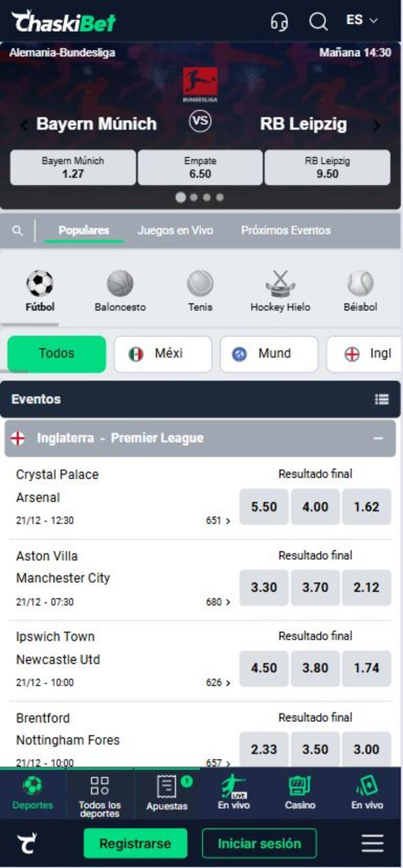The image size is (403, 868).
Task: Open customer support headset icon
Action: [279, 21]
